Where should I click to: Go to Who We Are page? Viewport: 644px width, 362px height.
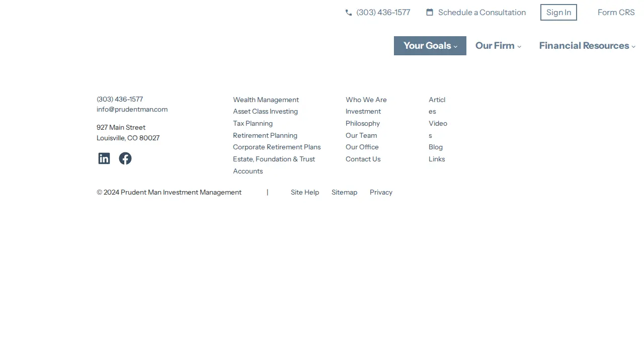coord(366,100)
